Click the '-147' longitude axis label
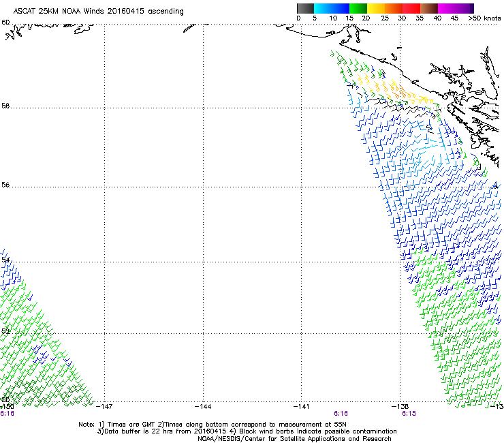Viewport: 504px width, 443px height. coord(104,407)
